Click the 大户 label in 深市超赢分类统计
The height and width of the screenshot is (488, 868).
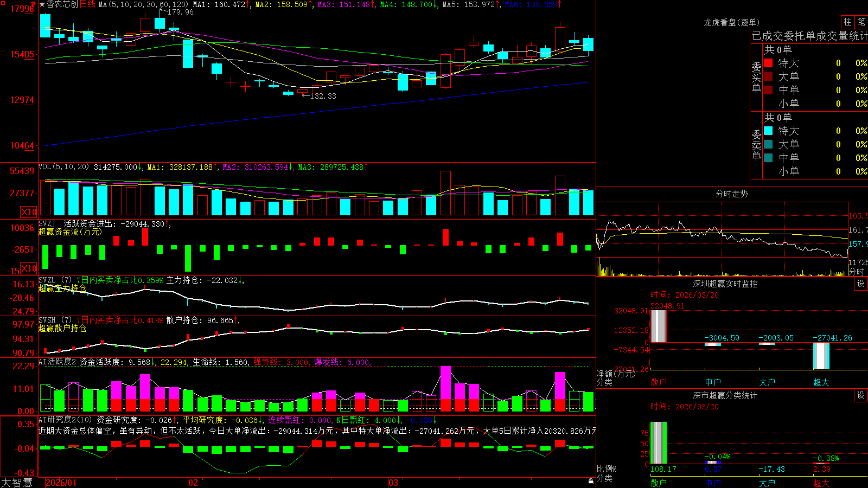[x=767, y=483]
